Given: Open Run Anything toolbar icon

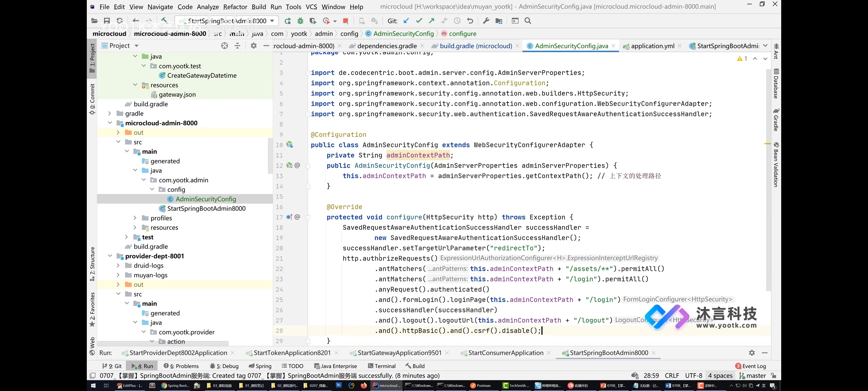Looking at the screenshot, I should [x=515, y=21].
